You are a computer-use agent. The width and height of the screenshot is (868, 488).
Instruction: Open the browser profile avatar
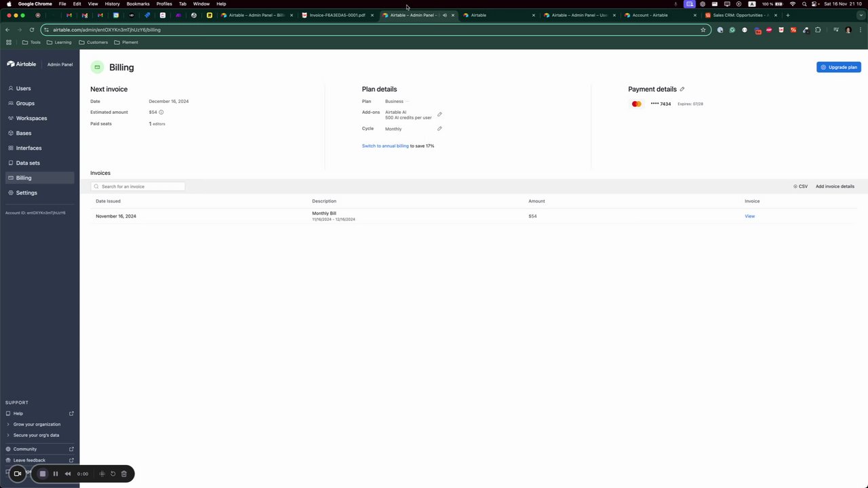tap(848, 30)
